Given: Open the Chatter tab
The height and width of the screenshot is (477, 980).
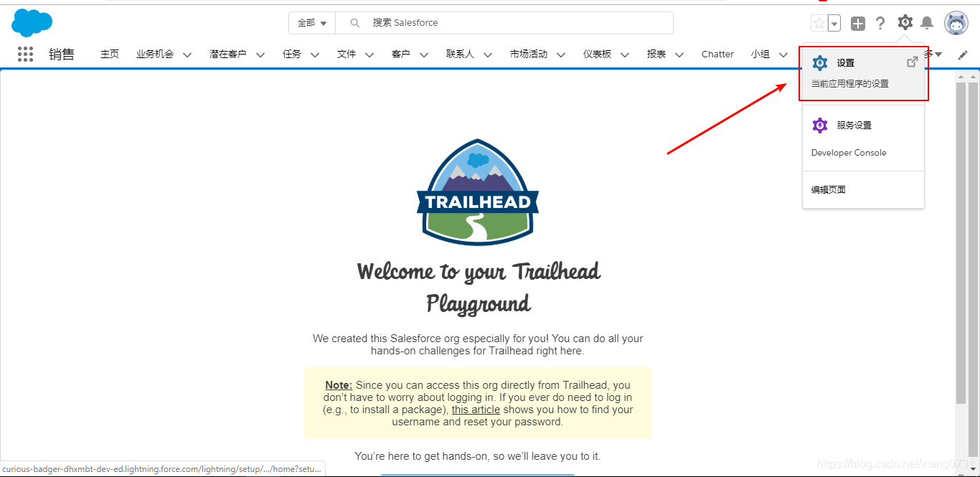Looking at the screenshot, I should click(x=717, y=55).
